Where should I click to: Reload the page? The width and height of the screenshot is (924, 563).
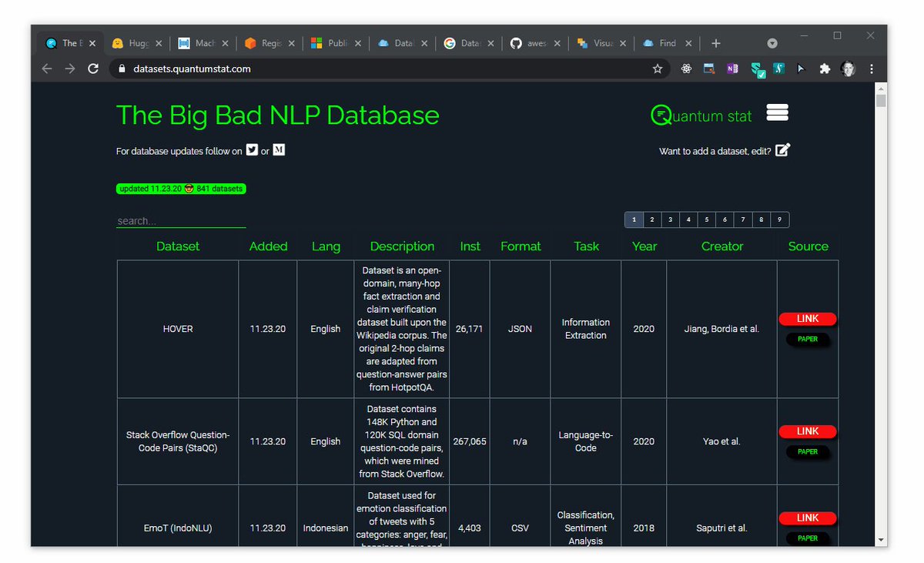tap(93, 69)
